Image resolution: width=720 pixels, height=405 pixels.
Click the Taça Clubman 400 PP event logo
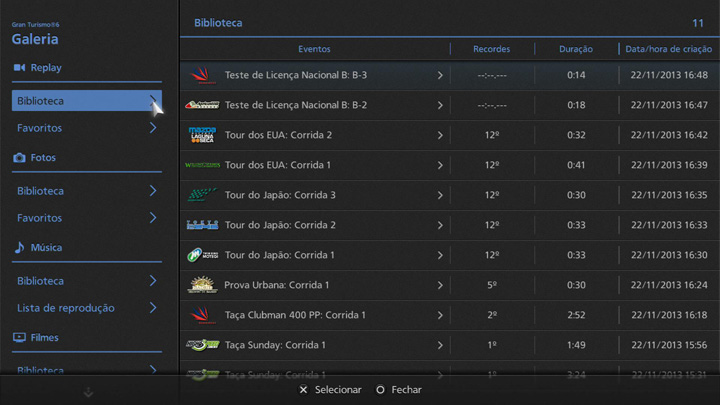click(203, 315)
